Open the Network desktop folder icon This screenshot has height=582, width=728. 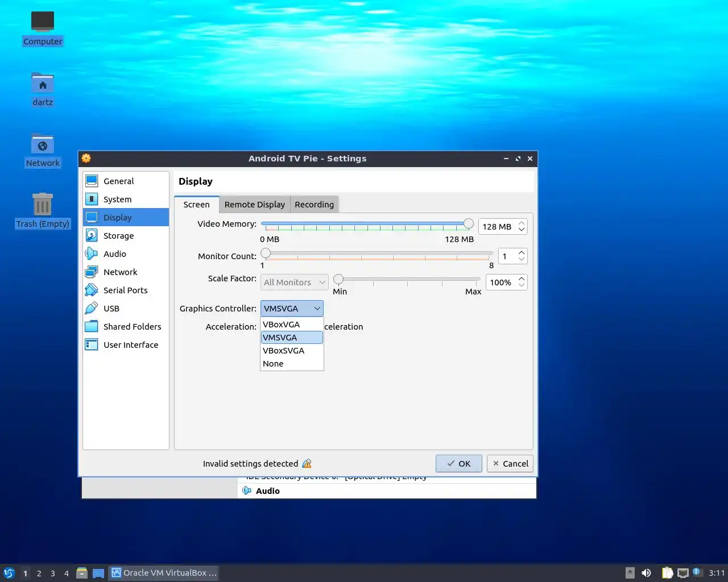click(x=43, y=151)
